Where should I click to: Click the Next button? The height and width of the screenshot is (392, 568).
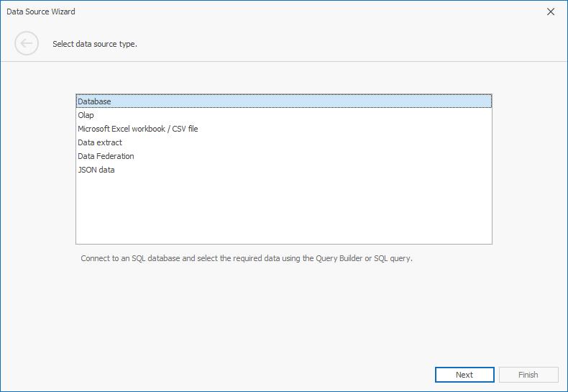[x=464, y=375]
